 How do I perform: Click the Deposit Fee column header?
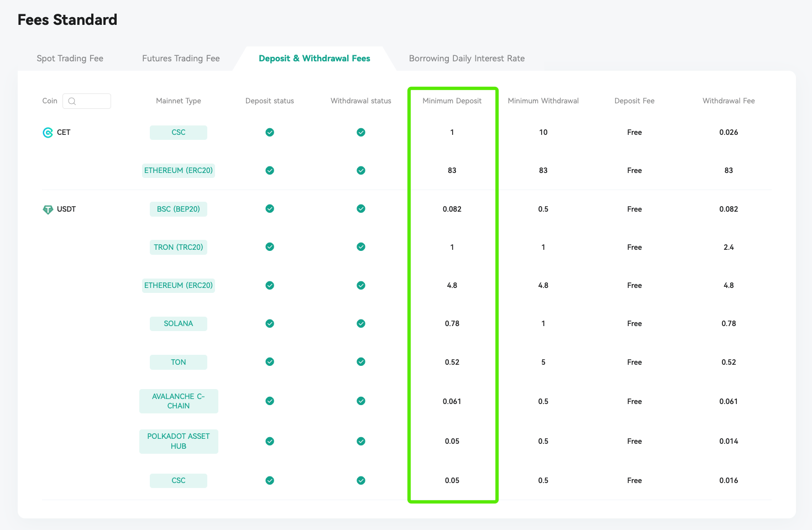click(x=635, y=101)
